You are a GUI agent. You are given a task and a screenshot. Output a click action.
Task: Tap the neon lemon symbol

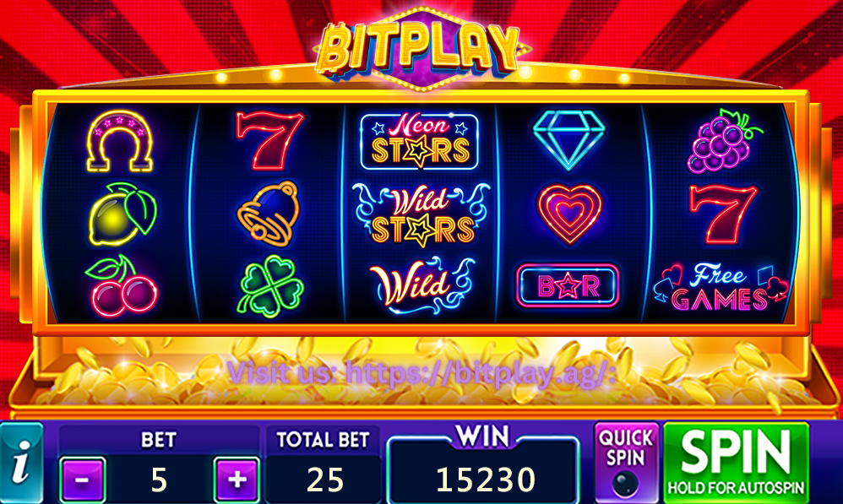tap(122, 214)
